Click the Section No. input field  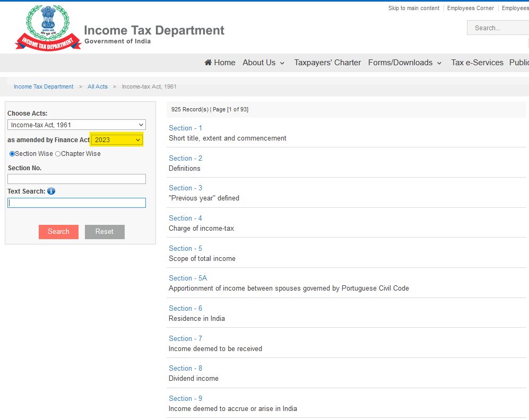tap(76, 179)
